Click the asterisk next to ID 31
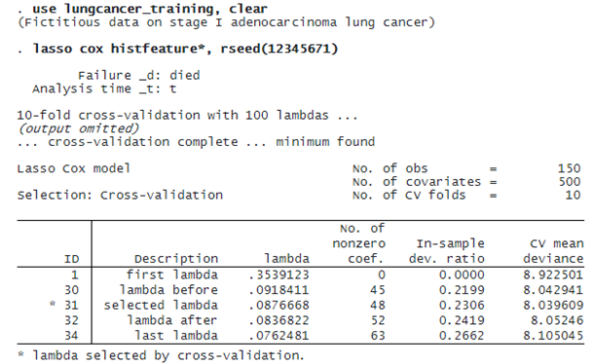Viewport: 594px width, 364px height. click(x=53, y=304)
